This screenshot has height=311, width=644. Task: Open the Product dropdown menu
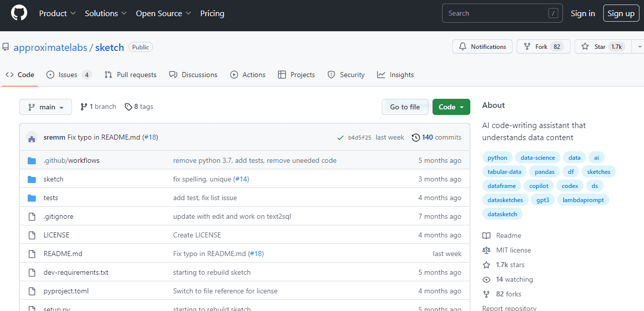click(x=57, y=14)
